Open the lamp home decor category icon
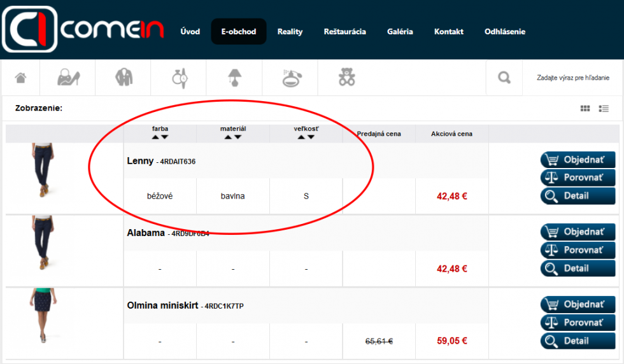624x364 pixels. tap(235, 78)
